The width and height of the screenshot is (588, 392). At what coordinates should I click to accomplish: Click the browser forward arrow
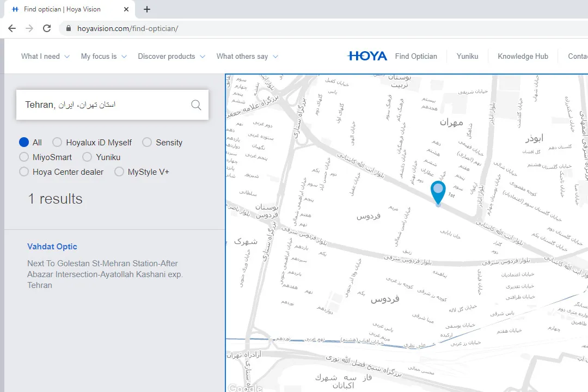(x=29, y=28)
